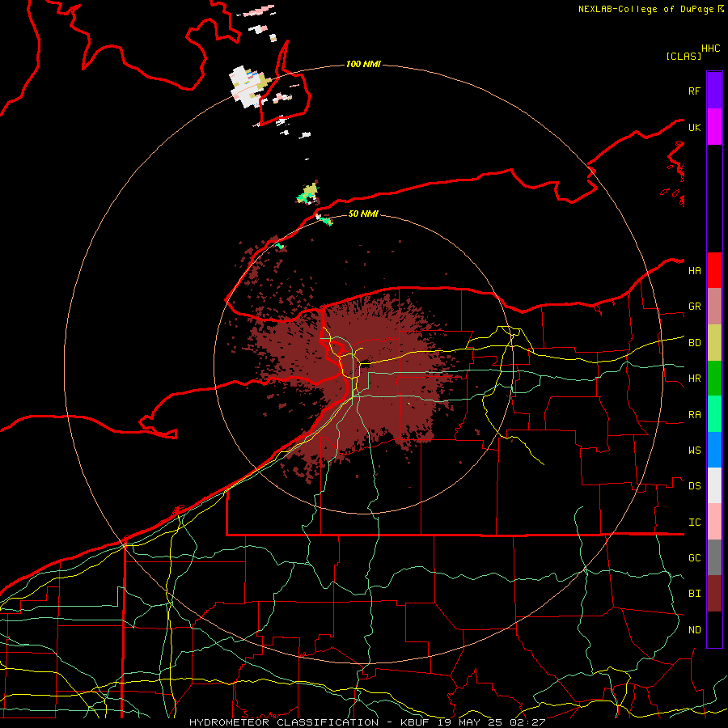Click the IC legend label
This screenshot has width=728, height=728.
(x=694, y=523)
